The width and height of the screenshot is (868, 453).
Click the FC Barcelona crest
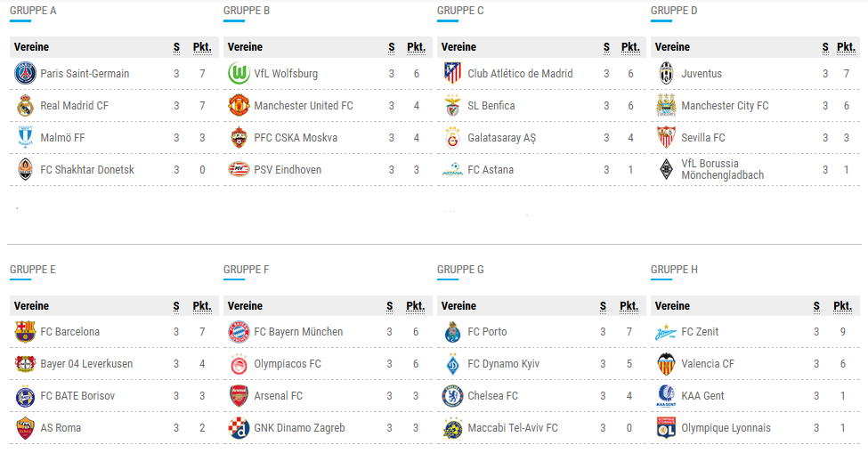click(25, 332)
